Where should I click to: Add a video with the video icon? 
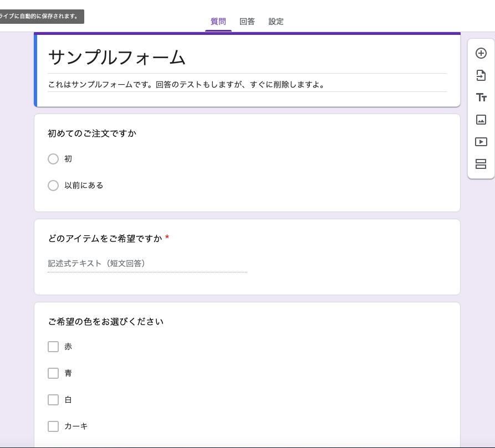click(x=480, y=142)
